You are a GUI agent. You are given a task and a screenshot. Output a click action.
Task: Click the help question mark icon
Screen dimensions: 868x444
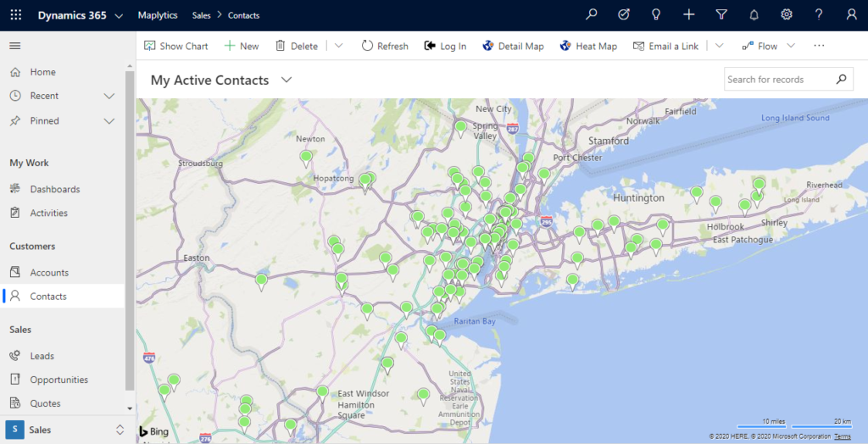pyautogui.click(x=819, y=15)
